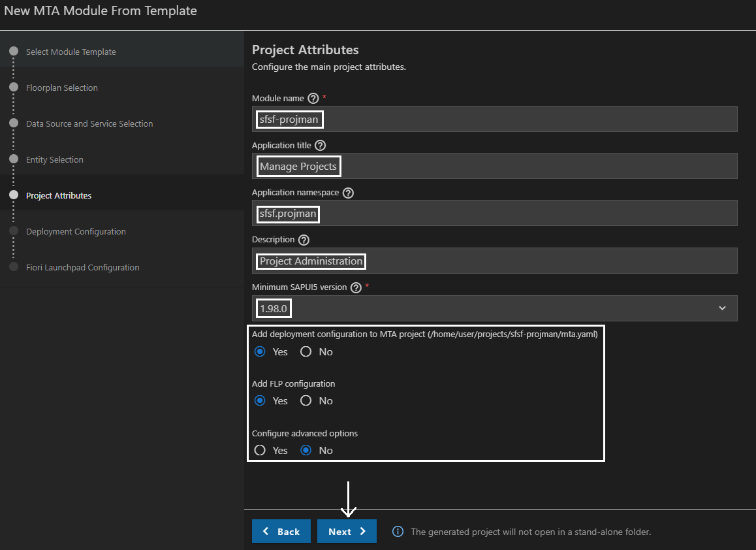The height and width of the screenshot is (550, 756).
Task: Click the info icon beside stand-alone folder note
Action: tap(398, 532)
